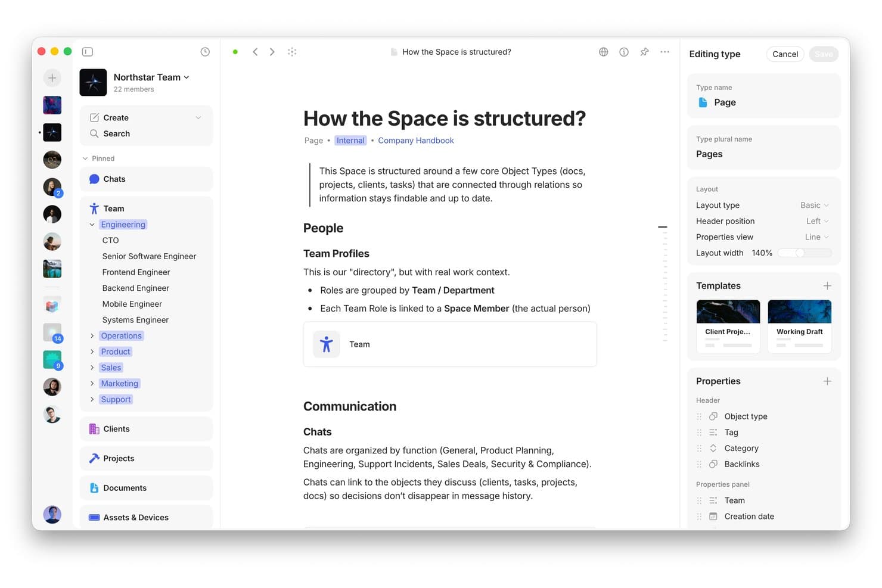This screenshot has height=588, width=882.
Task: Go forward with the right arrow
Action: tap(272, 52)
